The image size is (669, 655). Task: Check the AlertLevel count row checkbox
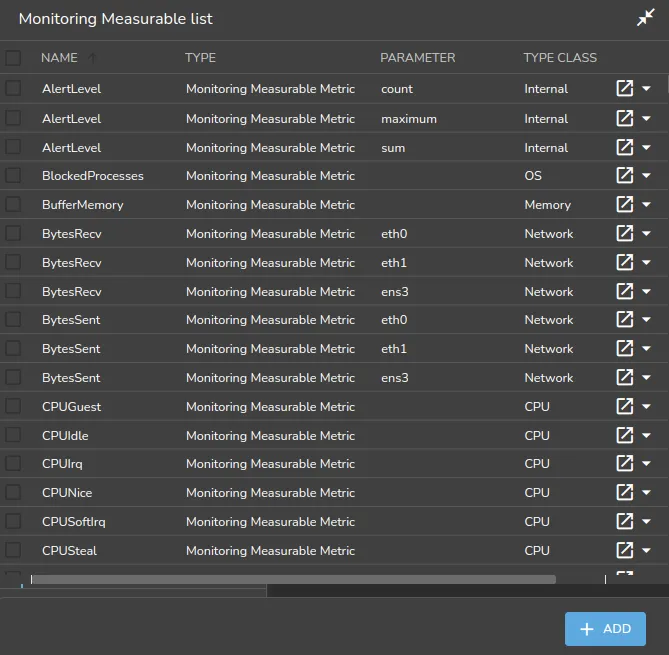pos(13,88)
